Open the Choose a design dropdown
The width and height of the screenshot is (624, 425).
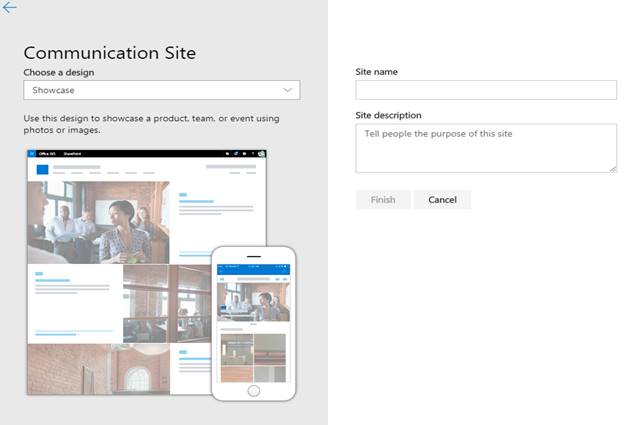pyautogui.click(x=162, y=90)
